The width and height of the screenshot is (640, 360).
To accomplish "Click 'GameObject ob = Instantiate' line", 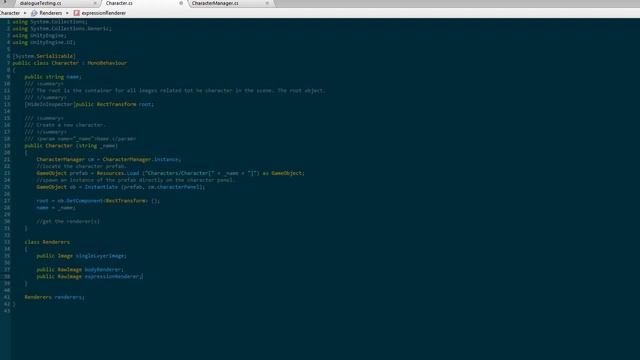I will click(121, 187).
